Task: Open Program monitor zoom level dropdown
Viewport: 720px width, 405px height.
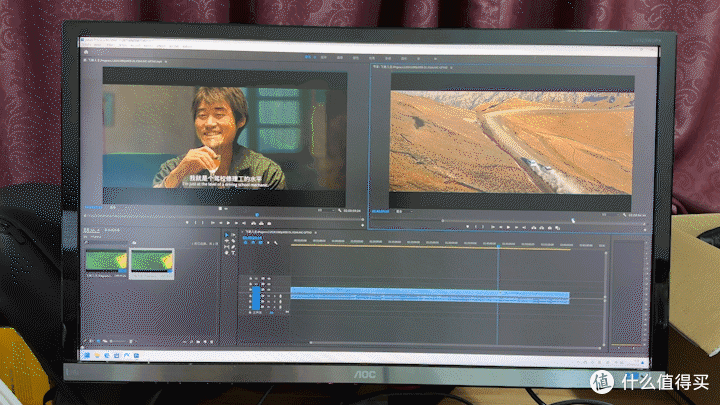Action: point(405,211)
